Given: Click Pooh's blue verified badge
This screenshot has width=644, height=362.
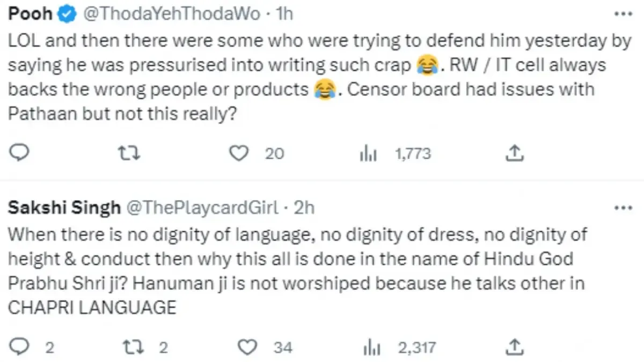Looking at the screenshot, I should tap(66, 14).
